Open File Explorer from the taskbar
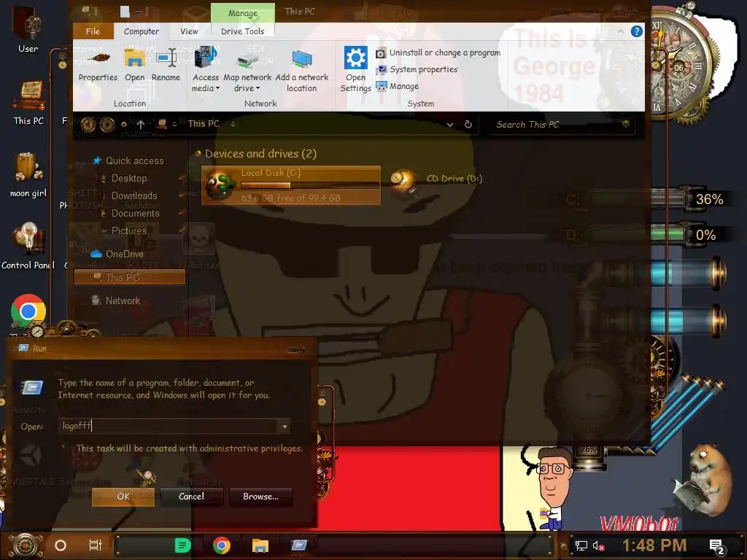Image resolution: width=747 pixels, height=560 pixels. (260, 545)
